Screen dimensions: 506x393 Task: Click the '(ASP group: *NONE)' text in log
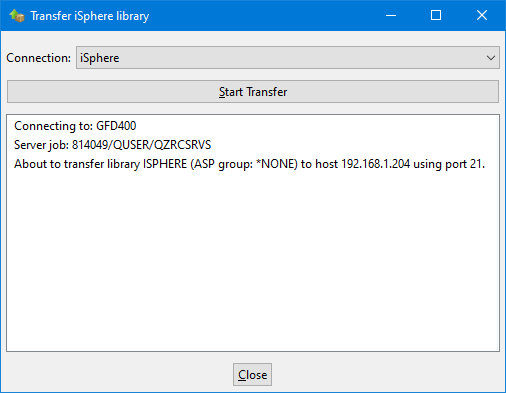244,164
